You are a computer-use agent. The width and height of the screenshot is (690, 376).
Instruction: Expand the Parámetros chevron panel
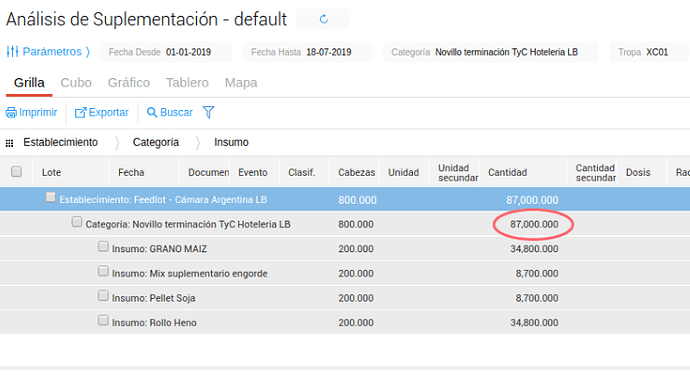click(x=88, y=52)
